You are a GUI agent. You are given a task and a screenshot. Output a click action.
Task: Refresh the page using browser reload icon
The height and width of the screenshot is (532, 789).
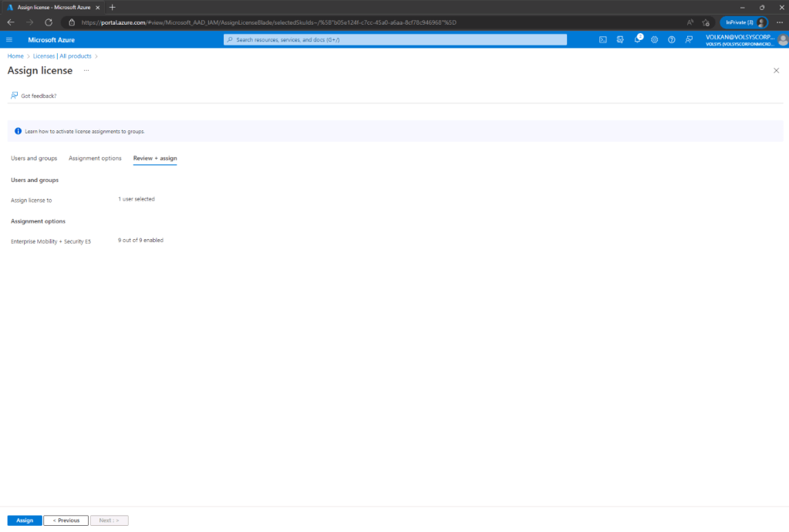[x=49, y=22]
